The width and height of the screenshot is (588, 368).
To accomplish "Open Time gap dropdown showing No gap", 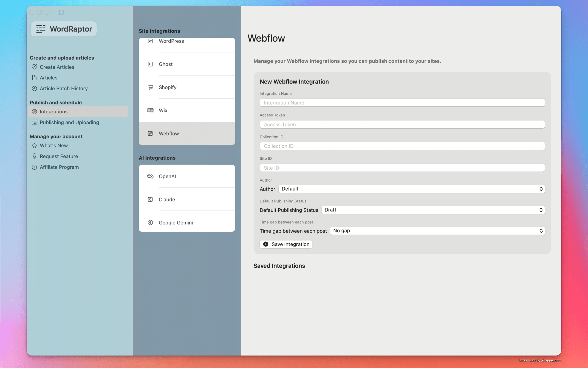I will point(437,231).
